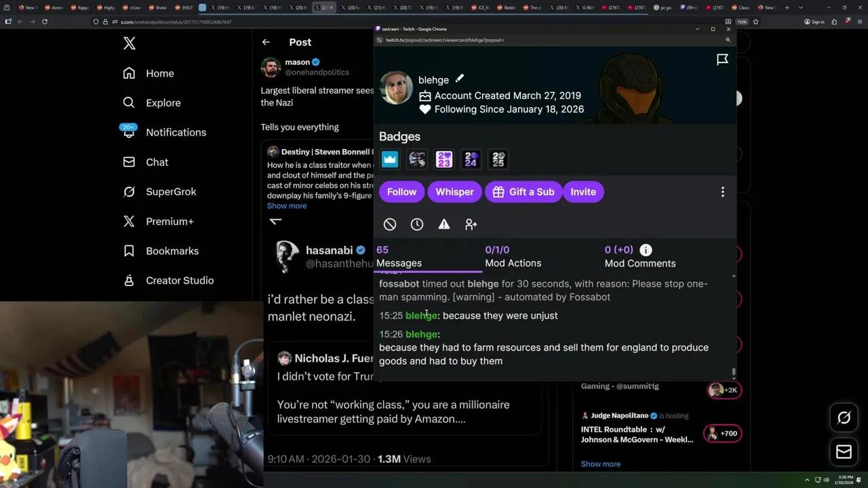Viewport: 868px width, 488px height.
Task: Click the Chat envelope icon in sidebar
Action: (129, 162)
